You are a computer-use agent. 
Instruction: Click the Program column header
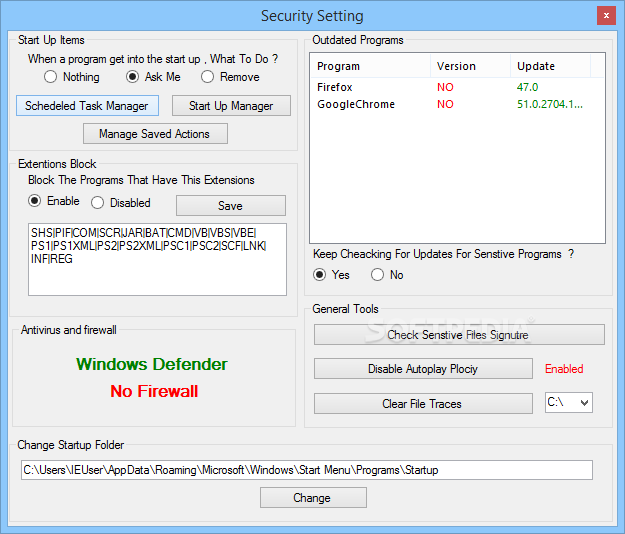(370, 66)
